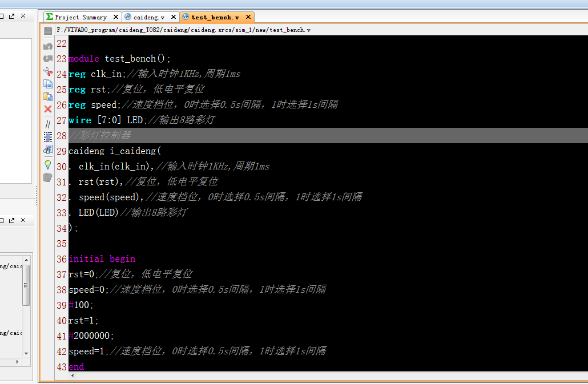Viewport: 588px width, 384px height.
Task: Click the closing ');' on line 34
Action: point(73,228)
